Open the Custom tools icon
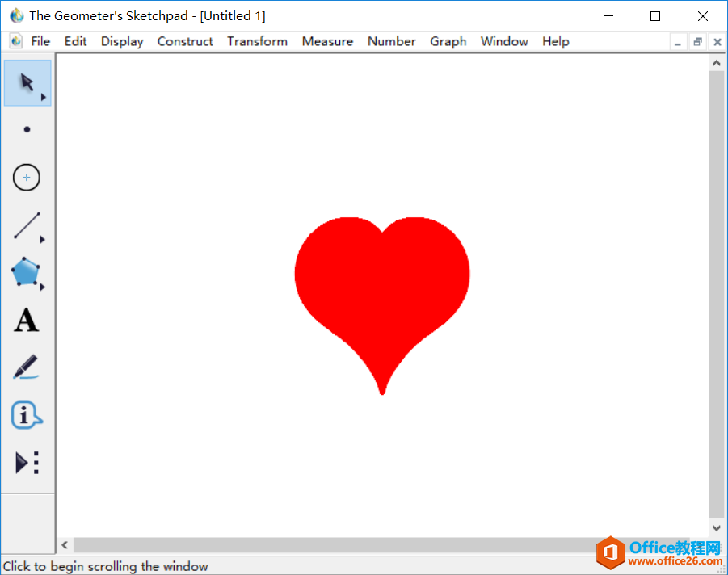 [x=27, y=463]
